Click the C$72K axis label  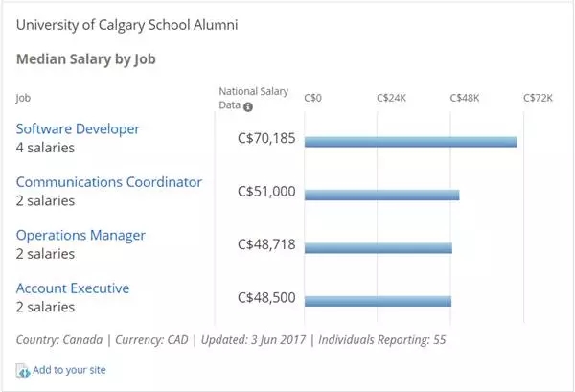click(x=538, y=98)
